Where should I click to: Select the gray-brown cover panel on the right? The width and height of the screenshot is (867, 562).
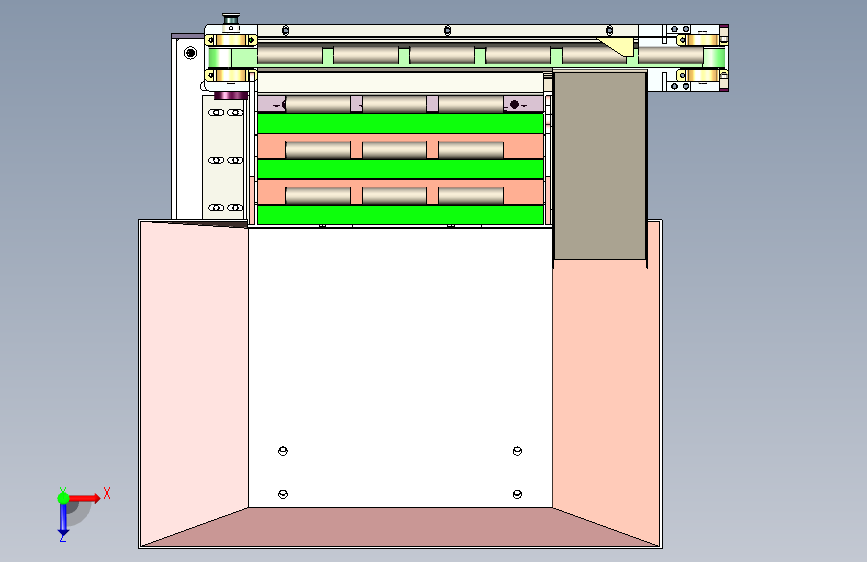pos(600,165)
